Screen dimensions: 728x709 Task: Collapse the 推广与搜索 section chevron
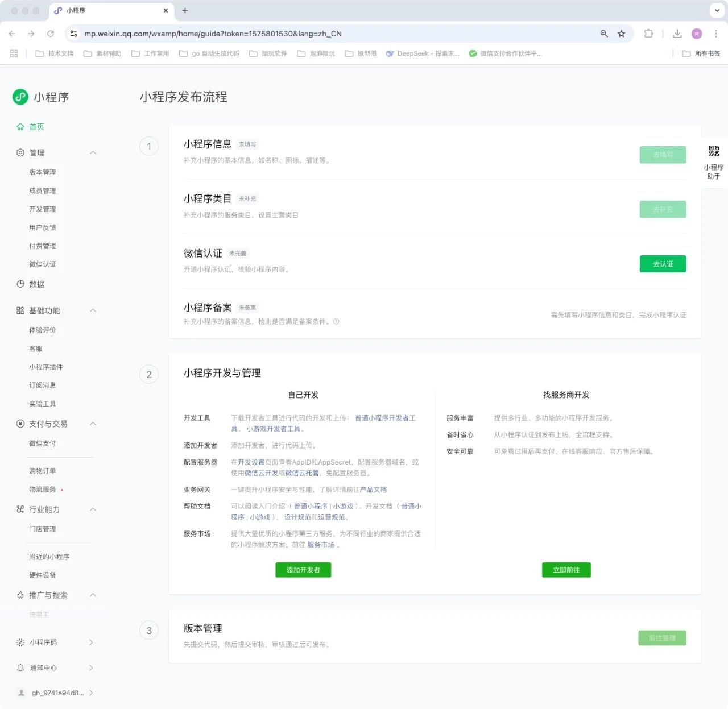(93, 595)
